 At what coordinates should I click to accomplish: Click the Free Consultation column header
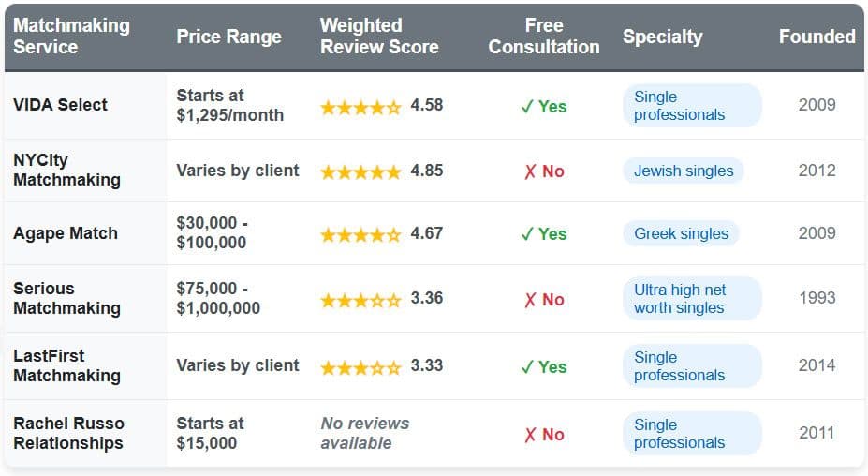[544, 37]
